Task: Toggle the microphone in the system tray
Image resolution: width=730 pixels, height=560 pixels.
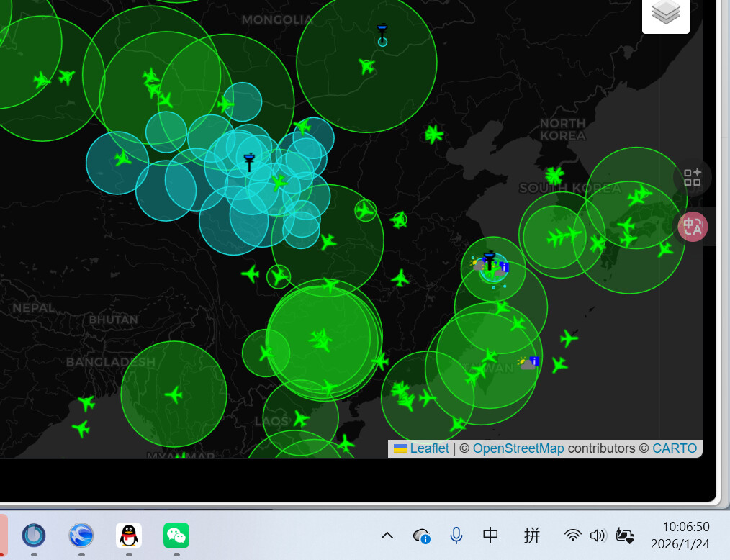Action: (456, 535)
